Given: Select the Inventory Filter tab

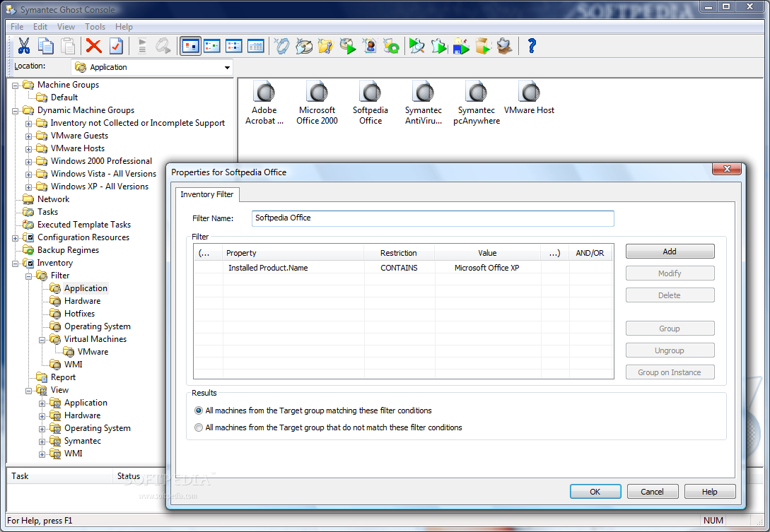Looking at the screenshot, I should tap(206, 194).
